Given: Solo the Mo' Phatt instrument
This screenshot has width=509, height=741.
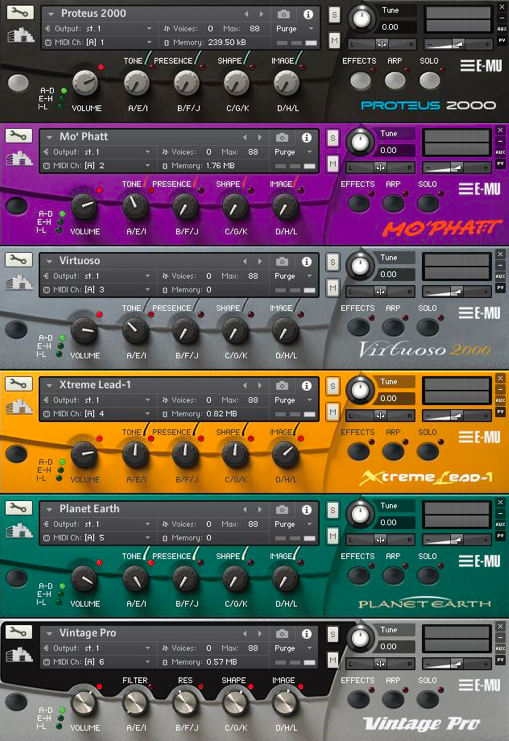Looking at the screenshot, I should pyautogui.click(x=333, y=138).
